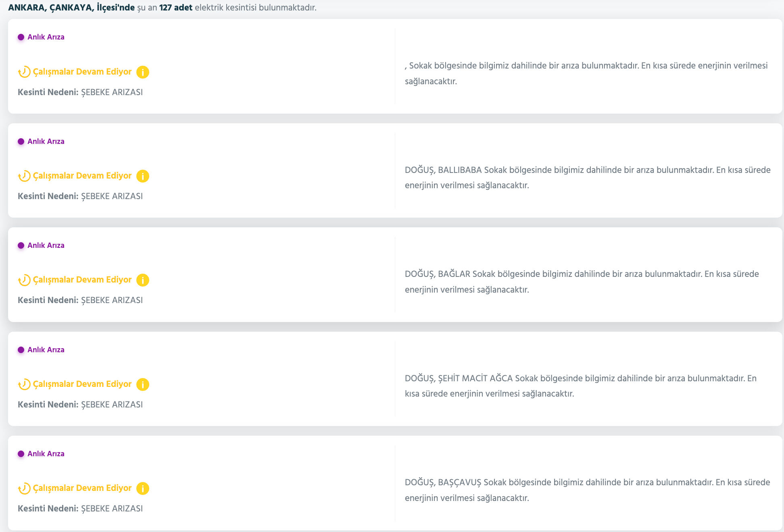The image size is (784, 532).
Task: Click info icon on the ŞEHİT MACİT AĞCA card
Action: pyautogui.click(x=143, y=384)
